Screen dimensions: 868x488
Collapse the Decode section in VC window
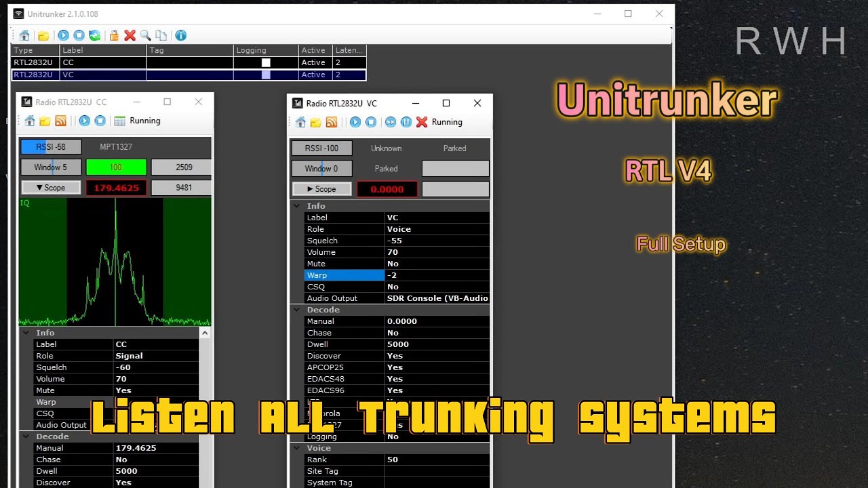coord(296,310)
